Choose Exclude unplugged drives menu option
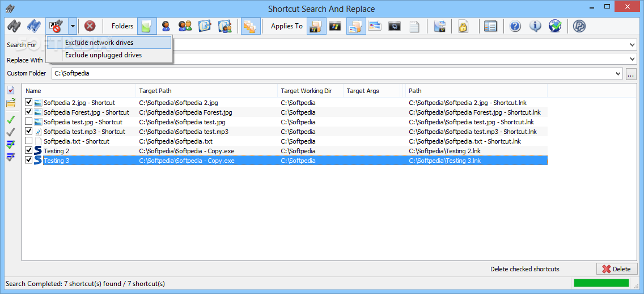 coord(109,54)
